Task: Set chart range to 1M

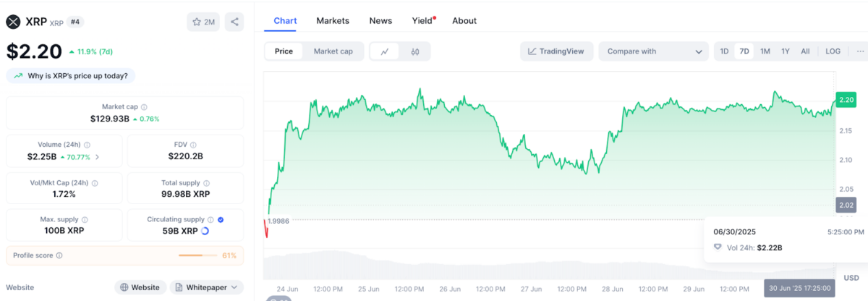Action: click(765, 51)
